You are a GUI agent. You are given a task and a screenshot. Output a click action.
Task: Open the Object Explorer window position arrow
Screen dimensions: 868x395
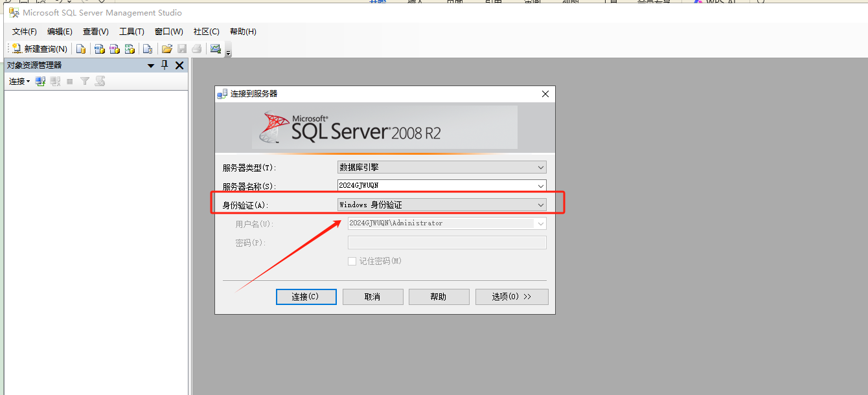[151, 65]
